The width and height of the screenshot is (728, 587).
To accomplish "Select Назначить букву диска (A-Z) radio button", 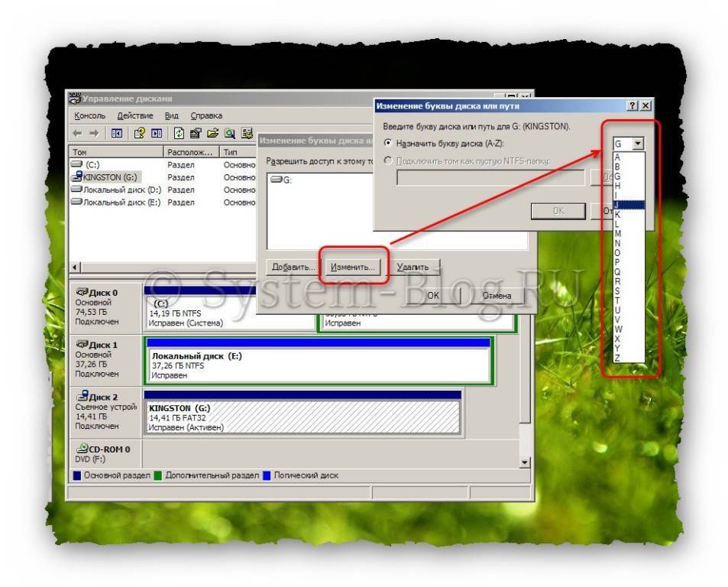I will point(388,143).
